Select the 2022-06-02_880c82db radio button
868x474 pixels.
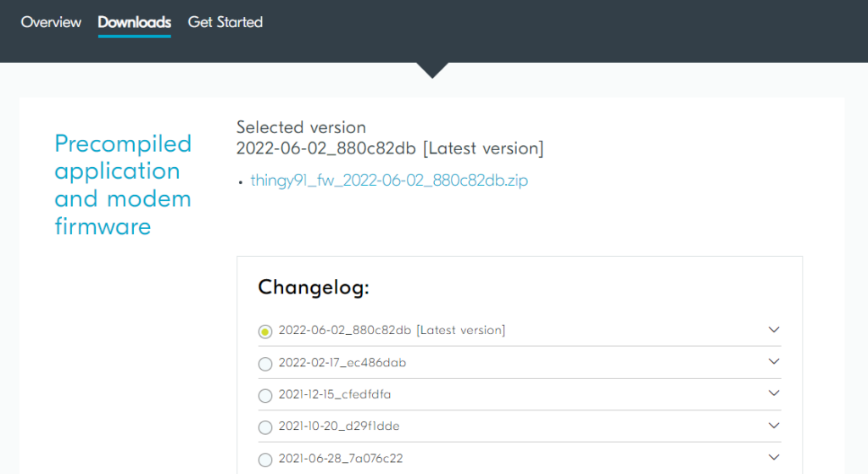pos(265,332)
